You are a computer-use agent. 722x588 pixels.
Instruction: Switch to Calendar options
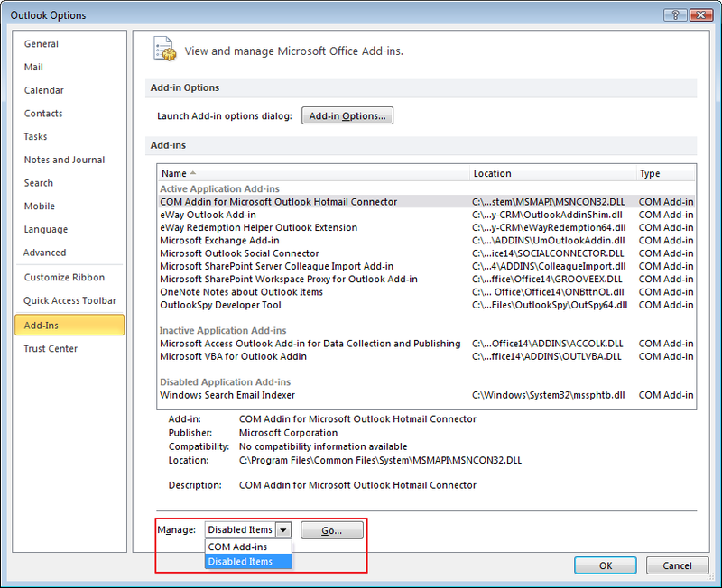tap(69, 90)
